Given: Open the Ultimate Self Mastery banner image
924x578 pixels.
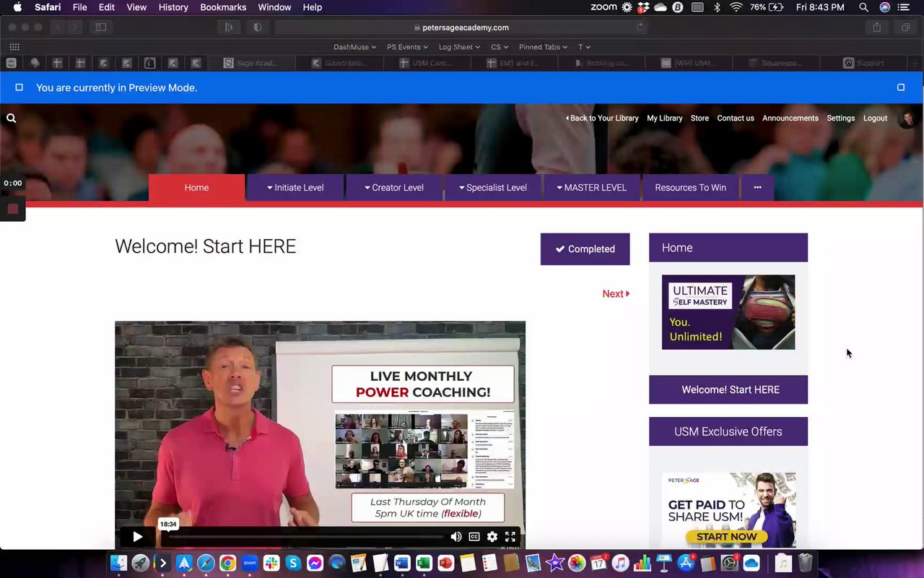Looking at the screenshot, I should [728, 312].
